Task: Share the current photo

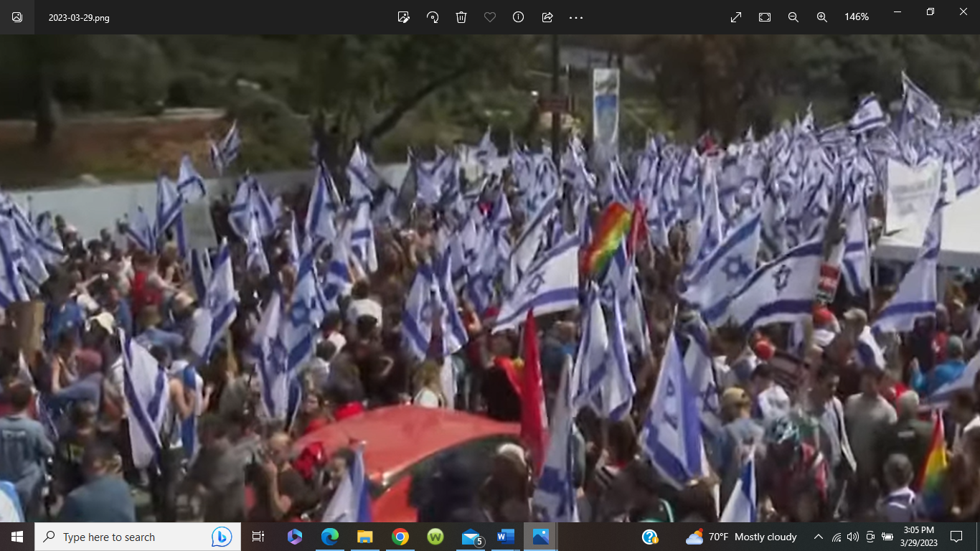Action: 547,17
